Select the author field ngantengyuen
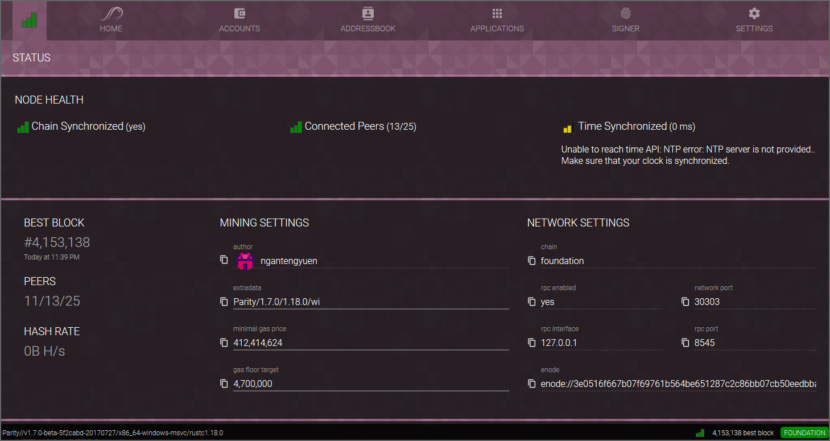 coord(371,260)
